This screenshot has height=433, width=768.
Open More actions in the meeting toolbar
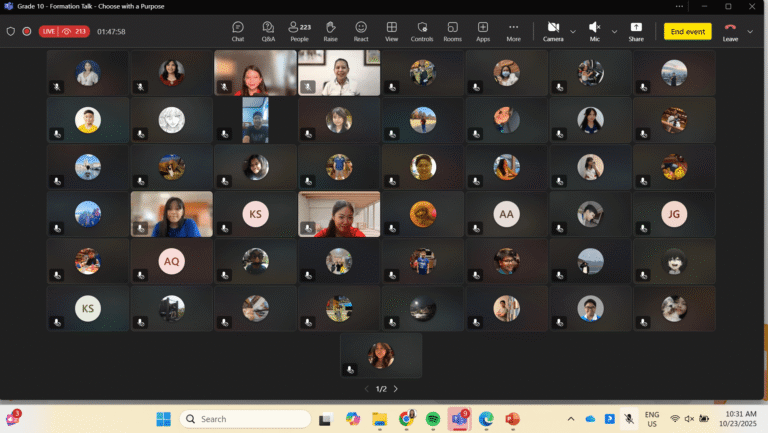pyautogui.click(x=513, y=32)
